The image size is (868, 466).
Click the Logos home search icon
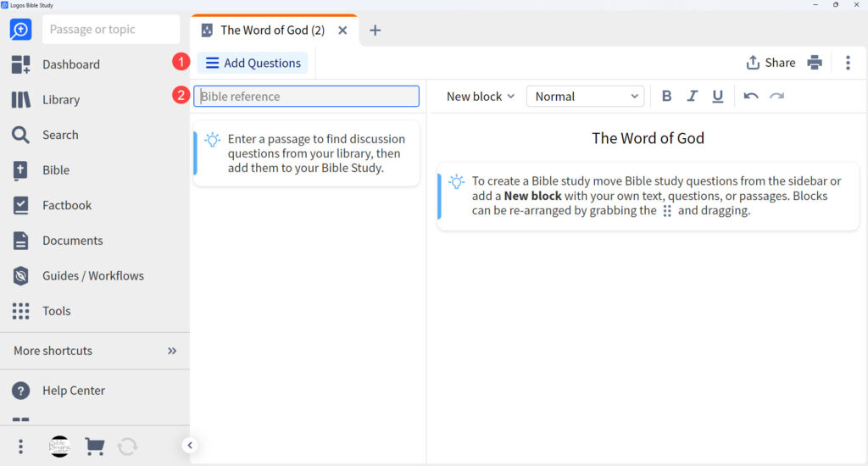tap(20, 30)
